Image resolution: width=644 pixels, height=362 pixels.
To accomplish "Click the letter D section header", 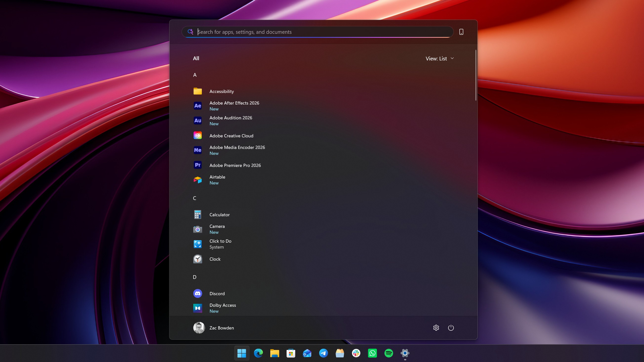I will click(195, 277).
